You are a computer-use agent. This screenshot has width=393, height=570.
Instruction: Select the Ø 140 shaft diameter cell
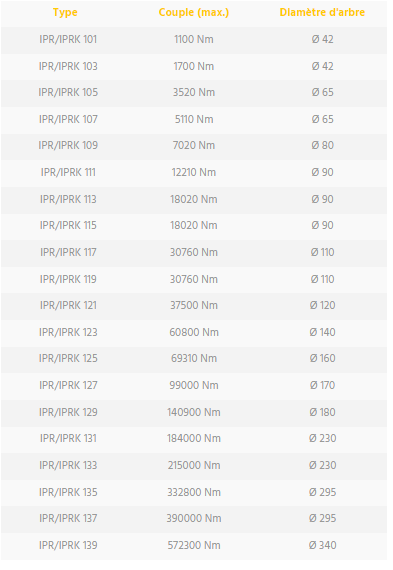click(322, 333)
